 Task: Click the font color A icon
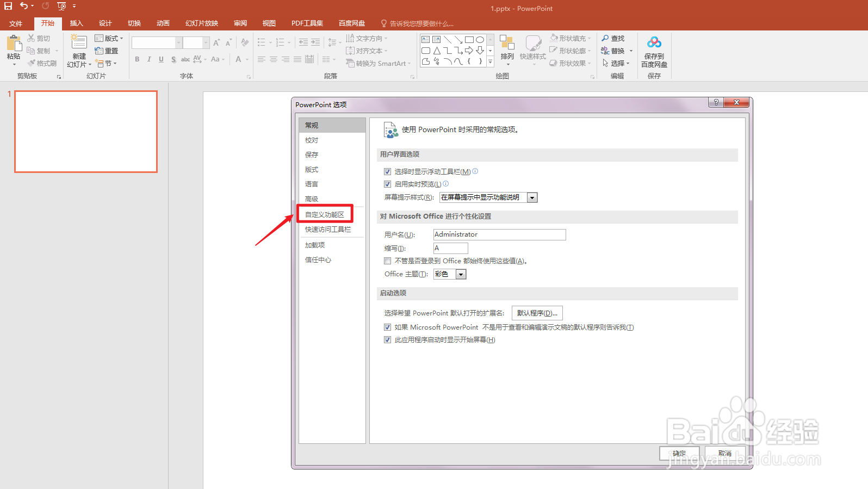(238, 59)
